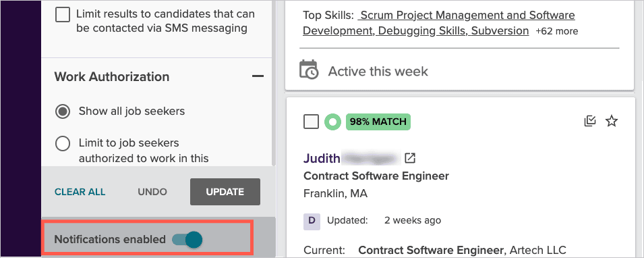Click the purple D source badge
Screen dimensions: 644x258
click(312, 222)
